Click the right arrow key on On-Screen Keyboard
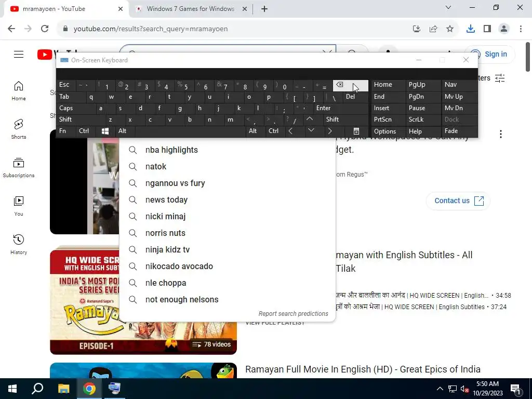 (x=330, y=131)
